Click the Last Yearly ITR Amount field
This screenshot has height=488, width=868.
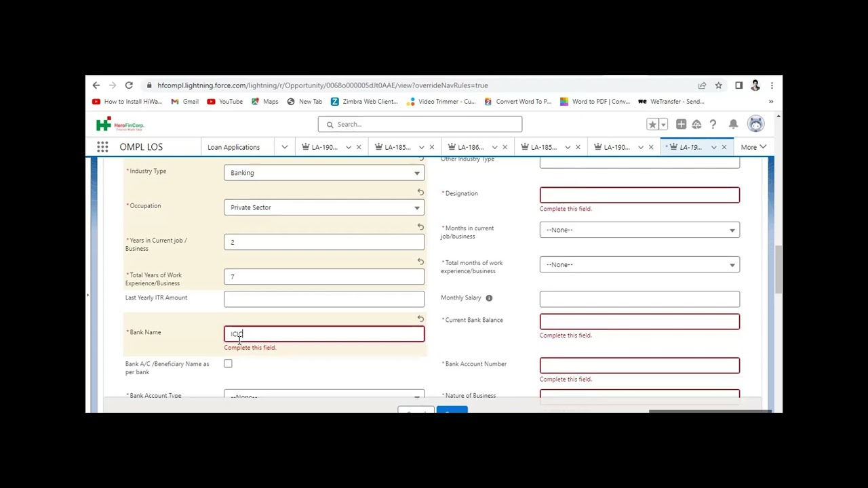[x=324, y=299]
